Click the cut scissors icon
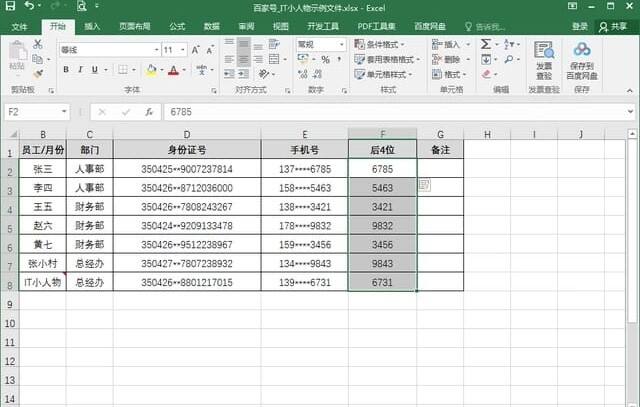The image size is (640, 407). (38, 44)
